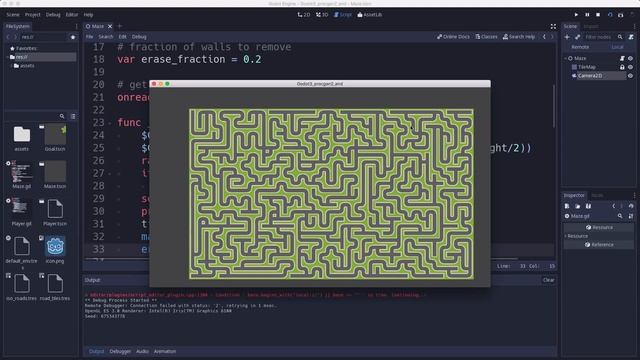Click Search Help button
The image size is (640, 360).
(519, 37)
